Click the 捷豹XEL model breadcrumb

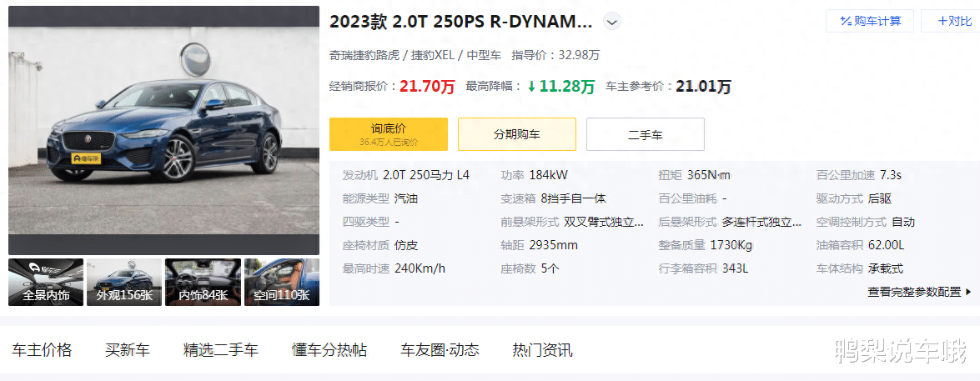pos(432,55)
